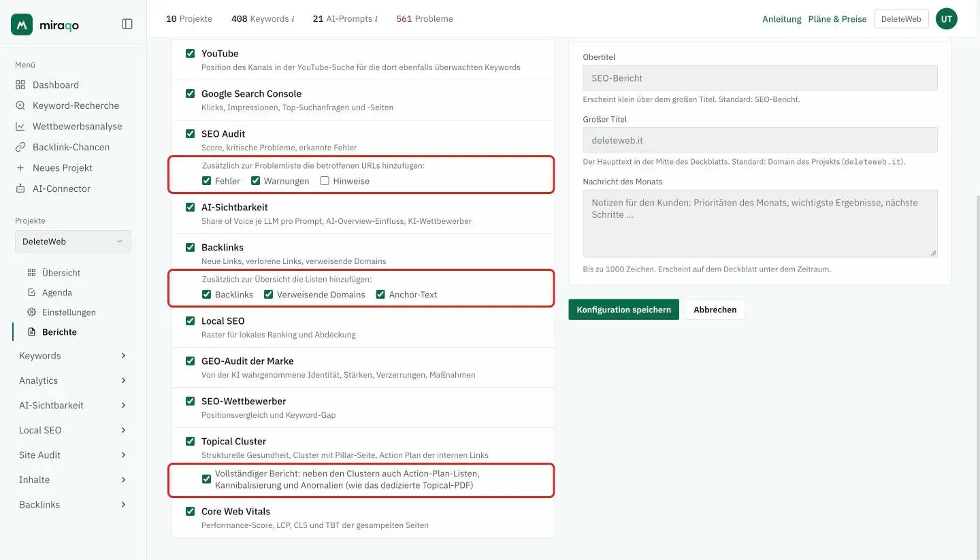Uncheck the YouTube section checkbox
Viewport: 980px width, 560px height.
(191, 53)
